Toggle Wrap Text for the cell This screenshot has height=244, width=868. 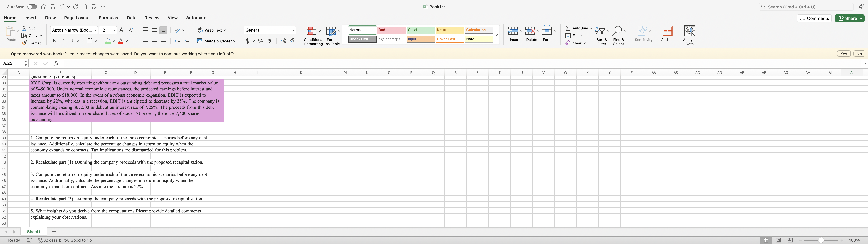click(212, 30)
